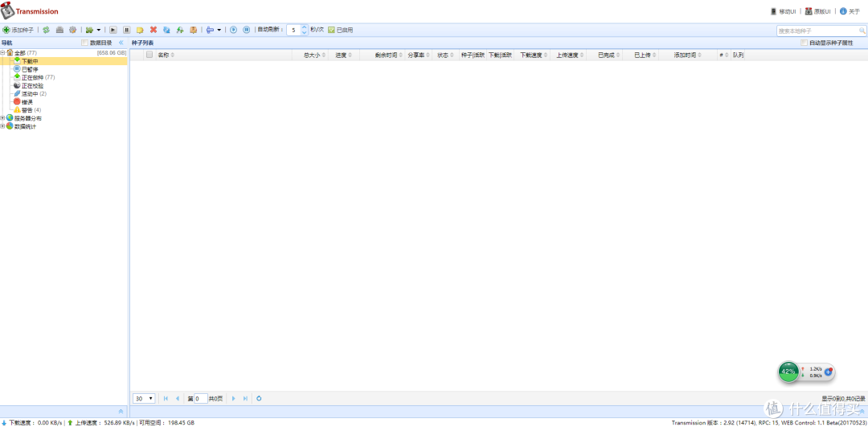The image size is (868, 427).
Task: Go to first page pagination icon
Action: pyautogui.click(x=166, y=398)
